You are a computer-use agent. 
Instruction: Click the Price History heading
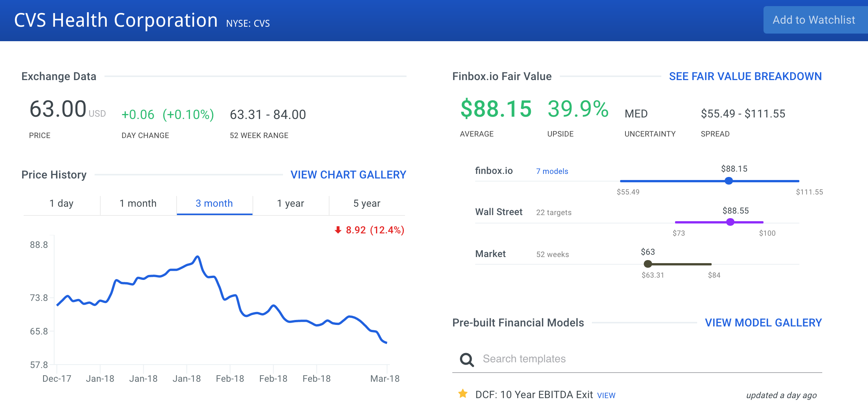pos(54,175)
